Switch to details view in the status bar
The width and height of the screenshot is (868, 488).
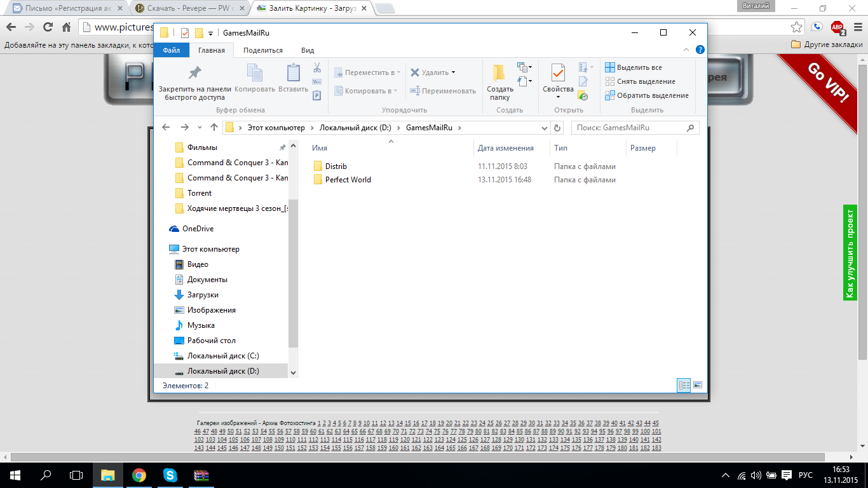click(684, 385)
